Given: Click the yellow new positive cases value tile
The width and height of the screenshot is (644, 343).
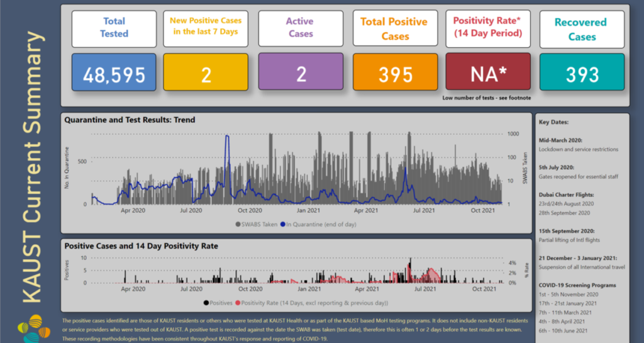Looking at the screenshot, I should tap(206, 75).
